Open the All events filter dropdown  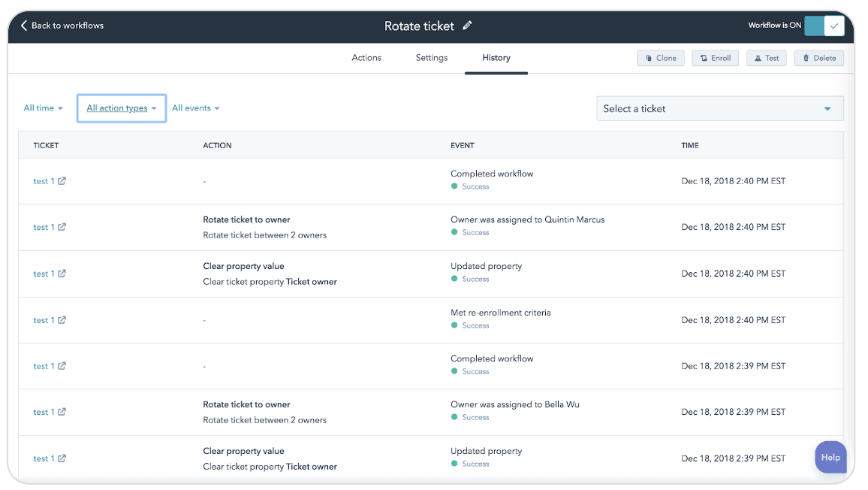click(196, 108)
